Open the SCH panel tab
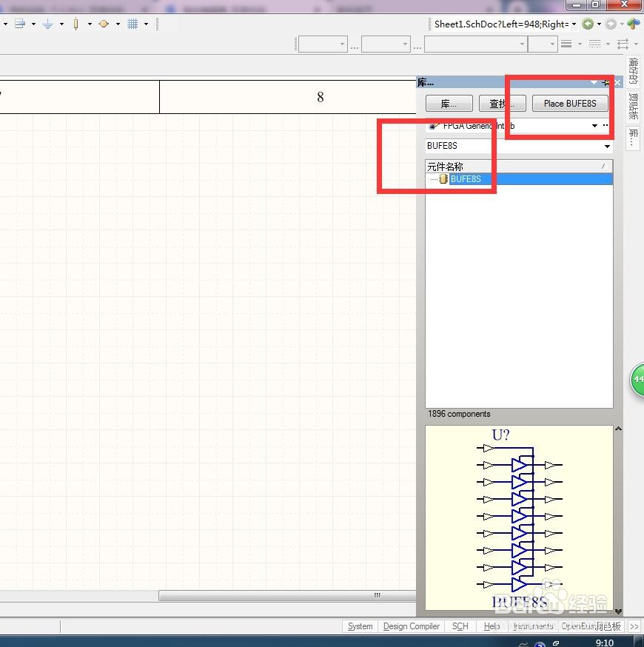 (460, 626)
